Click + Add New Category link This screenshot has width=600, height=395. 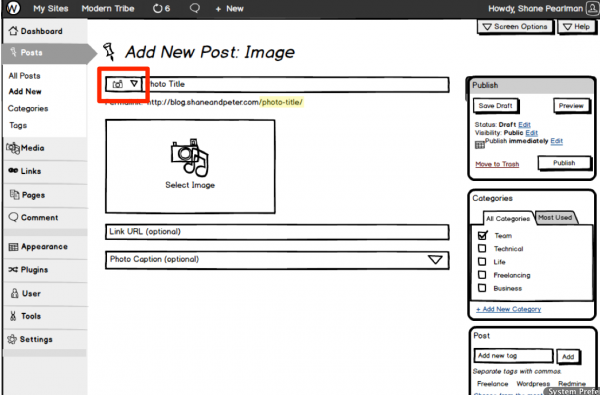coord(509,309)
